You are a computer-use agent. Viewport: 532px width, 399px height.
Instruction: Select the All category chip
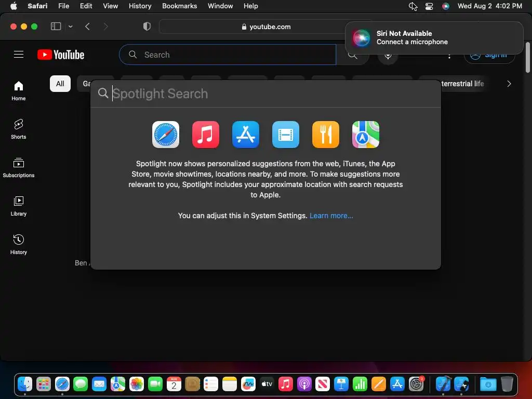point(60,84)
